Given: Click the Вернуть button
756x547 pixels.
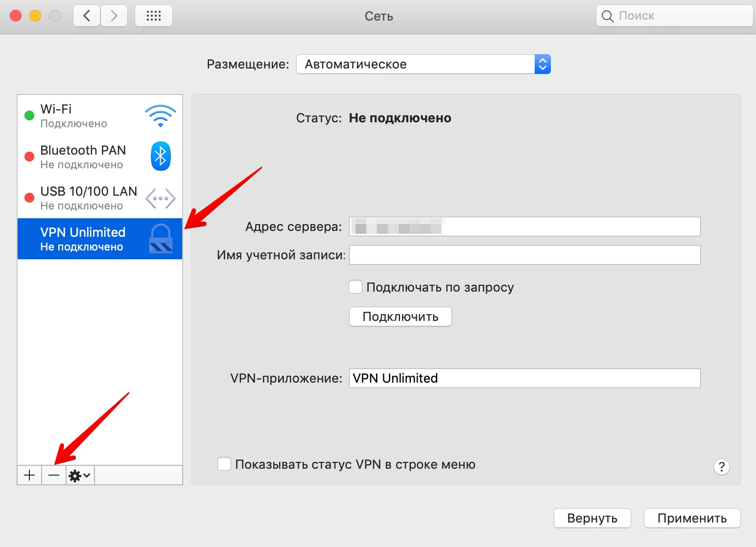Looking at the screenshot, I should (592, 518).
